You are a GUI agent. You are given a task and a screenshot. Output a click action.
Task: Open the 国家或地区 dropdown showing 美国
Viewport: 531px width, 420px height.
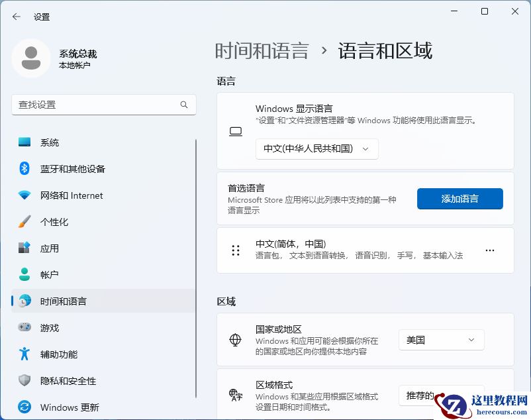pyautogui.click(x=441, y=339)
